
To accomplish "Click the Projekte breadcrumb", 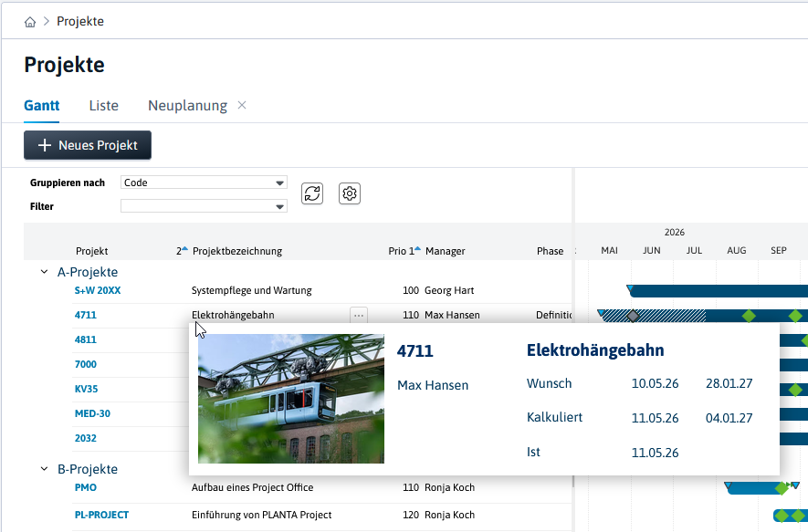I will [80, 22].
